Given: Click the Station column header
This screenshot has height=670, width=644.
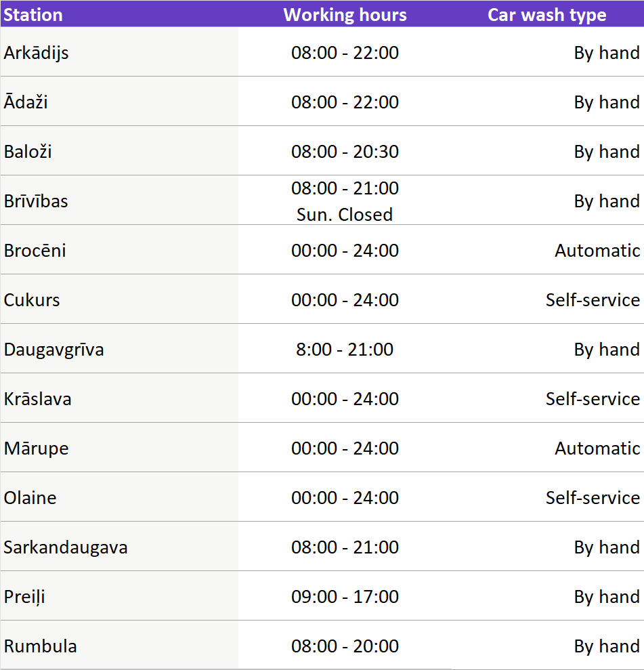Looking at the screenshot, I should (33, 15).
